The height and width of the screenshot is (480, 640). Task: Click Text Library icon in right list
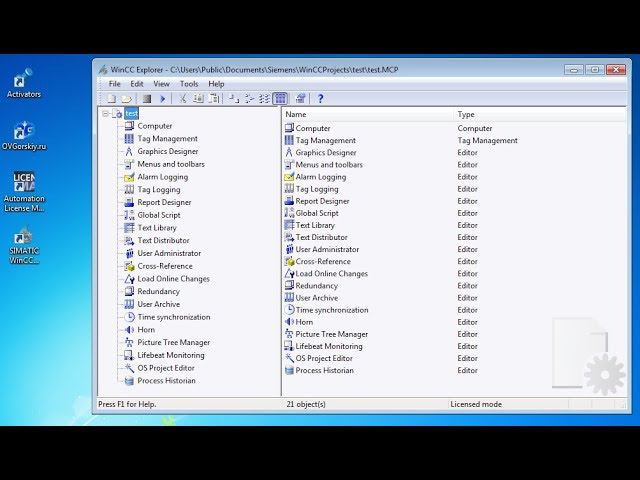289,225
